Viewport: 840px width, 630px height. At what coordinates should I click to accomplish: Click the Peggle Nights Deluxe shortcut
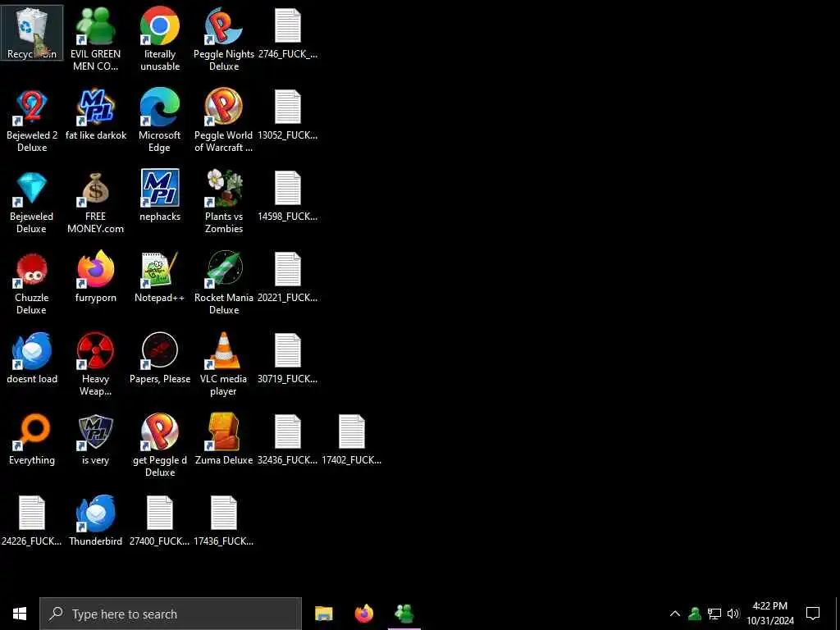tap(224, 39)
